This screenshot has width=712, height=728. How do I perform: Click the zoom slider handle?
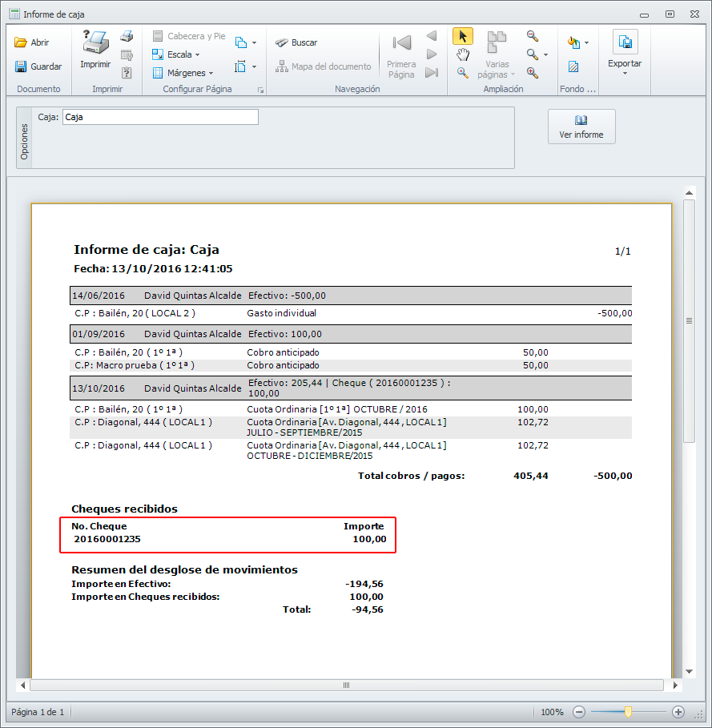(x=629, y=711)
